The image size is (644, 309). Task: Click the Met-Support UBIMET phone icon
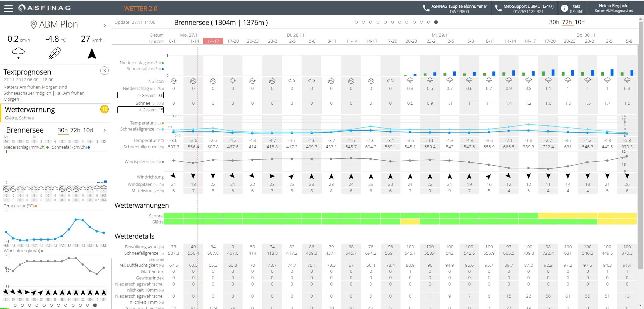click(498, 8)
